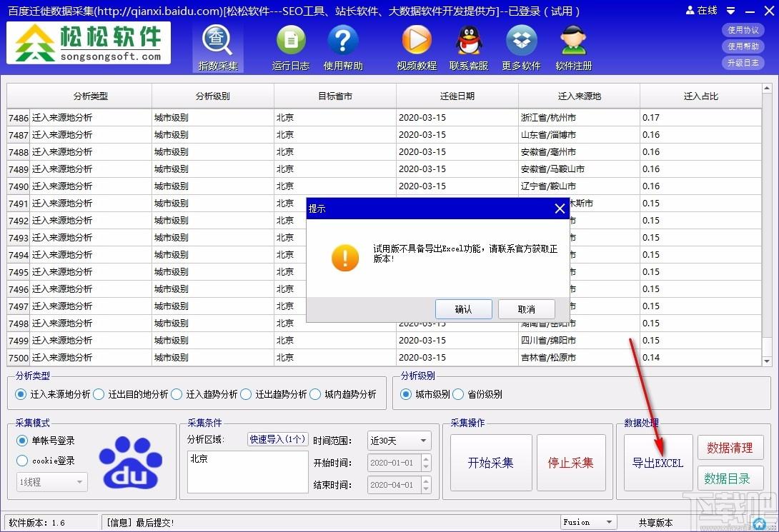
Task: Select the 浙江省/杭州市 cell
Action: 580,118
